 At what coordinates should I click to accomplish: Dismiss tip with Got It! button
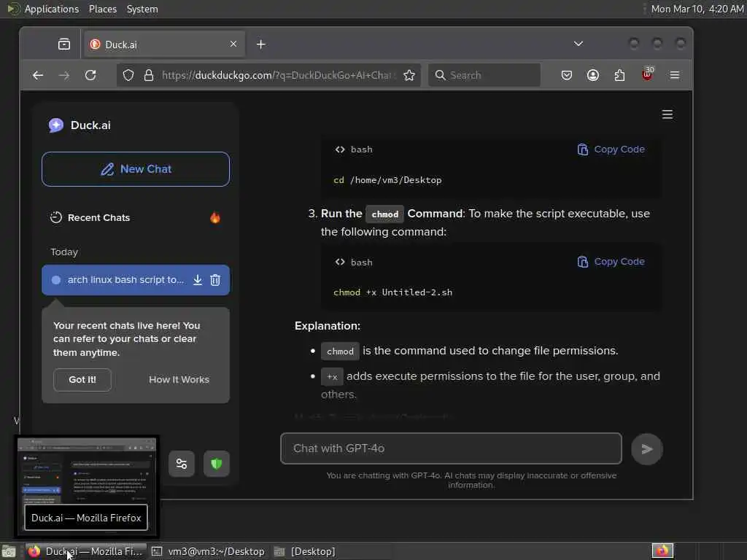pos(82,379)
